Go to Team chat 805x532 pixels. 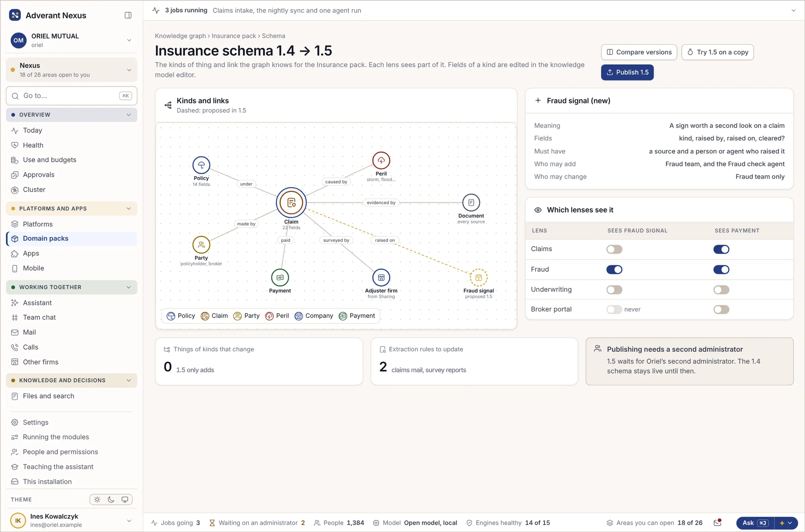(72, 318)
